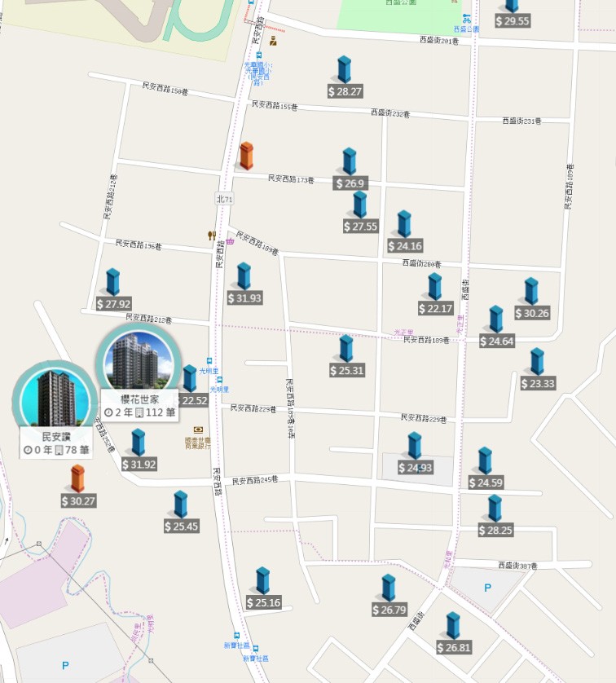Click the blue marker priced $ 22.17
Image resolution: width=616 pixels, height=683 pixels.
pos(434,287)
